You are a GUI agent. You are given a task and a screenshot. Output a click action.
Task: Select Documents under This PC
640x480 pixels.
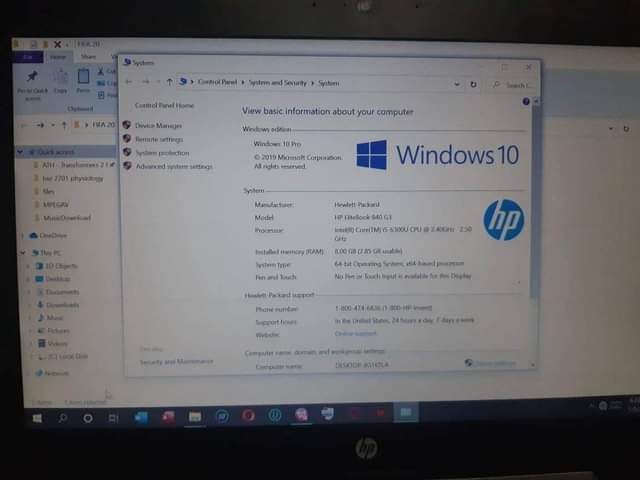coord(62,292)
